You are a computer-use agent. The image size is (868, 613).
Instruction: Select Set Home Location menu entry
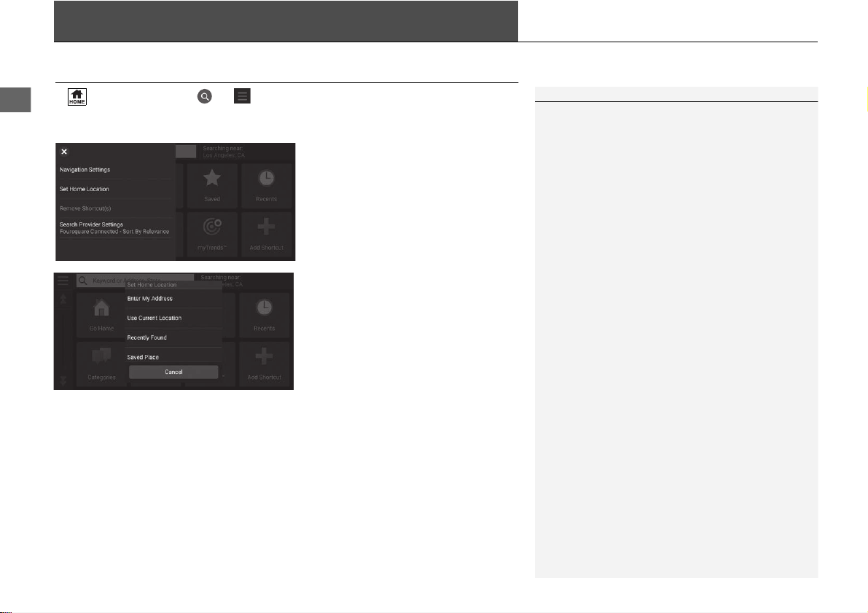click(x=115, y=189)
